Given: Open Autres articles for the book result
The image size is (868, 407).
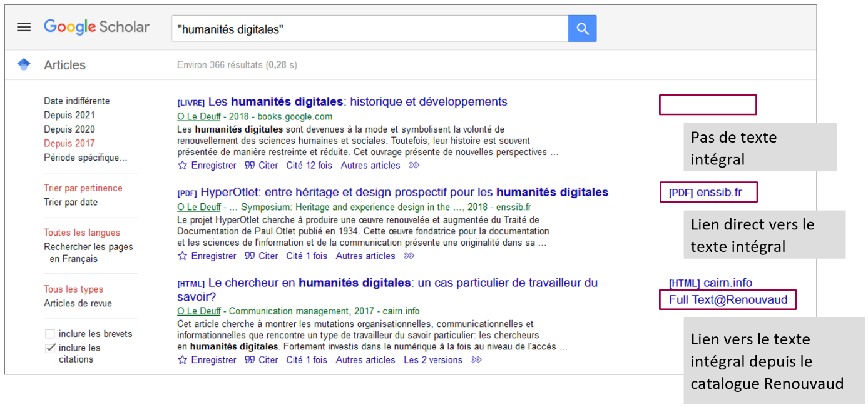Looking at the screenshot, I should tap(370, 166).
